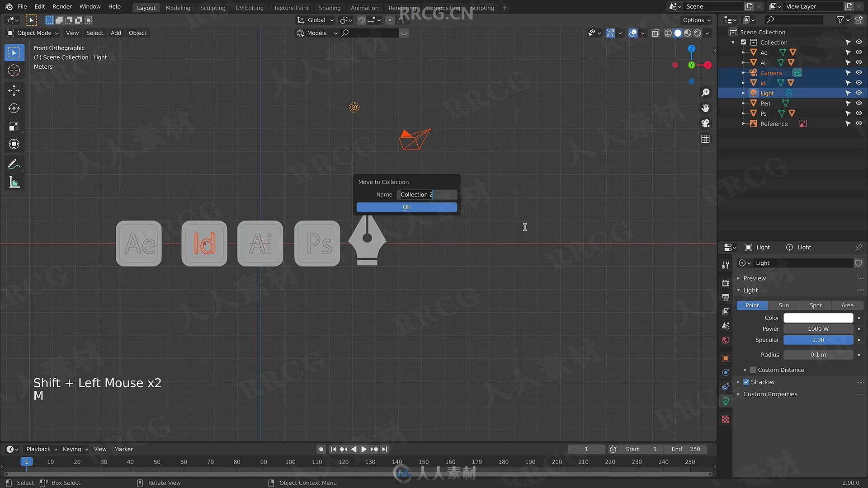Image resolution: width=868 pixels, height=488 pixels.
Task: Adjust the Specular slider
Action: coord(818,340)
